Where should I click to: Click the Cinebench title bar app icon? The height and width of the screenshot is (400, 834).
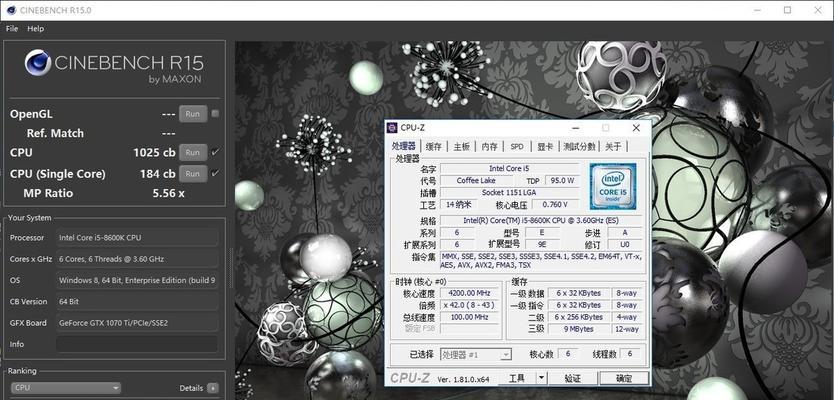coord(10,10)
